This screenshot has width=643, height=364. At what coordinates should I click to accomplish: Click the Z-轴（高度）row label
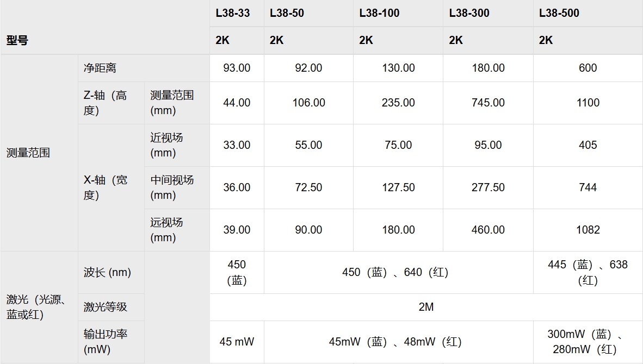tap(106, 103)
